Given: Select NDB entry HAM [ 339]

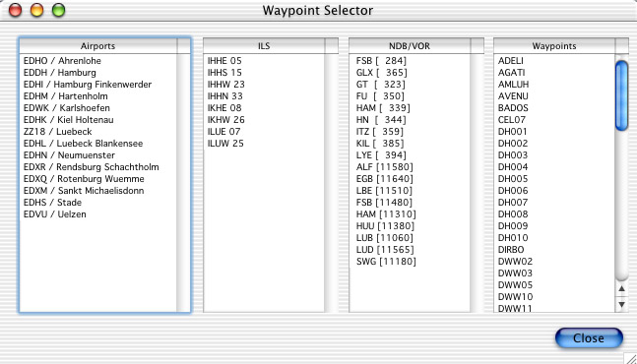Looking at the screenshot, I should tap(383, 108).
